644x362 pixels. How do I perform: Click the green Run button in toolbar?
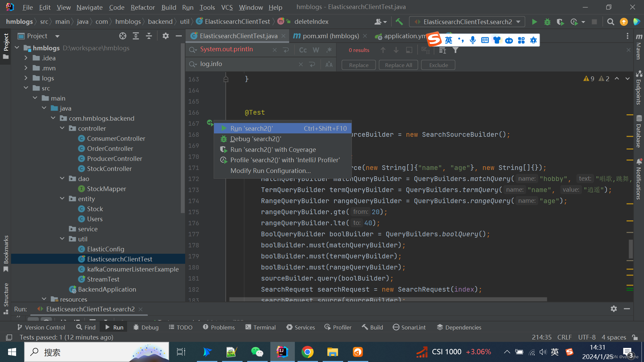[x=534, y=22]
